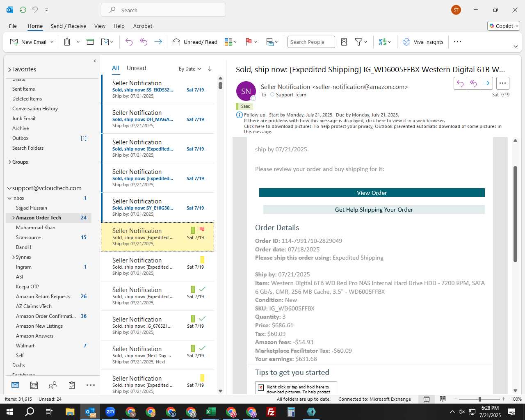
Task: Reverse sort order arrow in message list
Action: pos(210,68)
